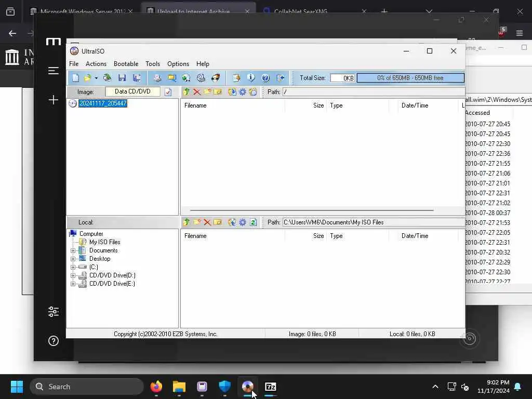Image resolution: width=532 pixels, height=399 pixels.
Task: Click the Convert image toolbar icon
Action: (x=171, y=78)
